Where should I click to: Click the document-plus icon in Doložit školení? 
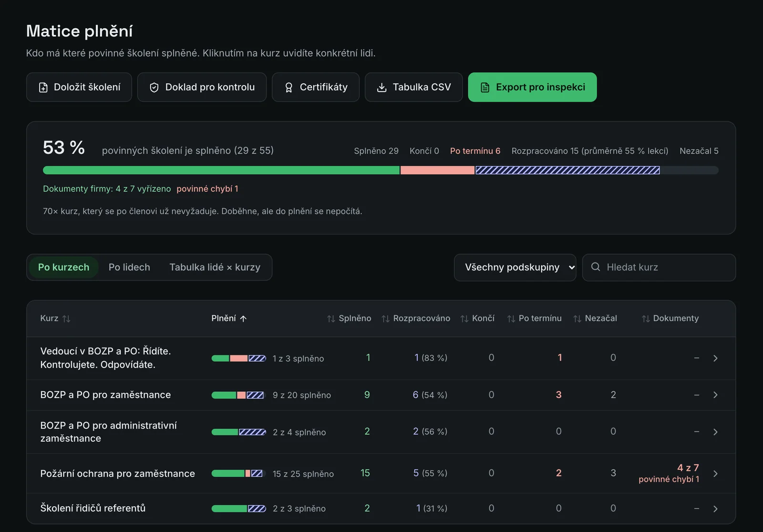(43, 87)
